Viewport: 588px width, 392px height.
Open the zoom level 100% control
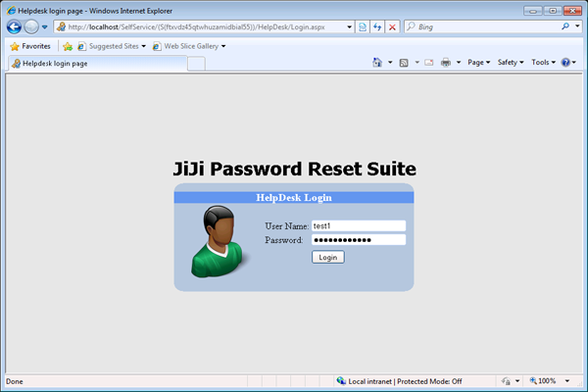coord(543,381)
